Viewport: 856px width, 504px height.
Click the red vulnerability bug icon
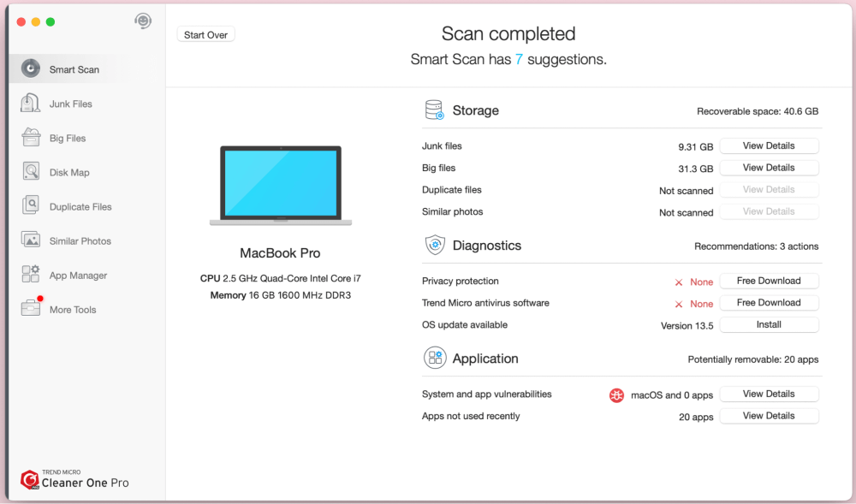pyautogui.click(x=616, y=395)
